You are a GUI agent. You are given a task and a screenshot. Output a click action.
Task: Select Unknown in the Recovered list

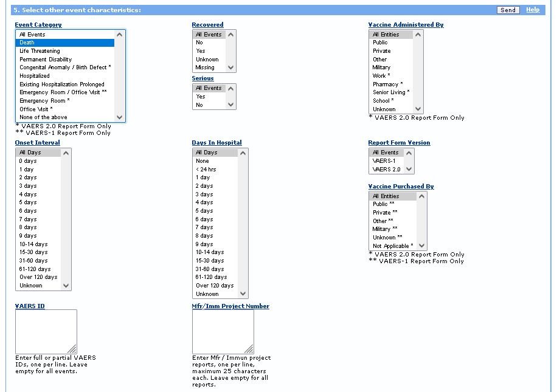[209, 60]
